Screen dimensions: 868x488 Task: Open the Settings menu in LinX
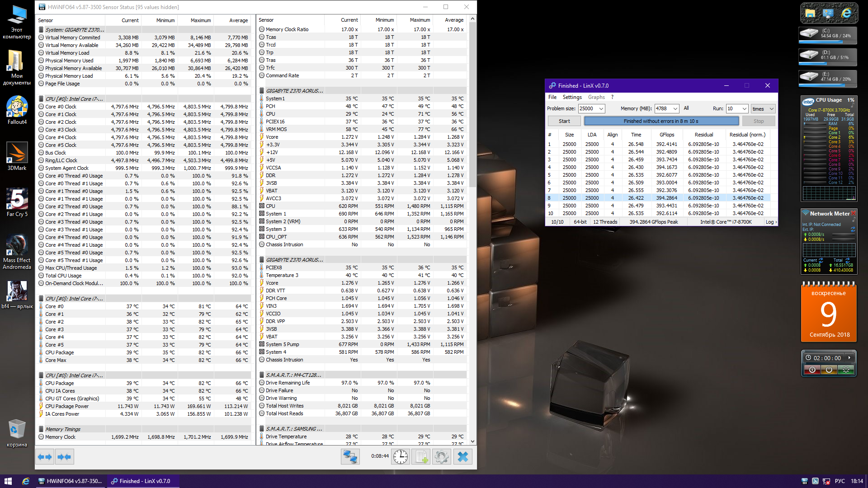(572, 97)
